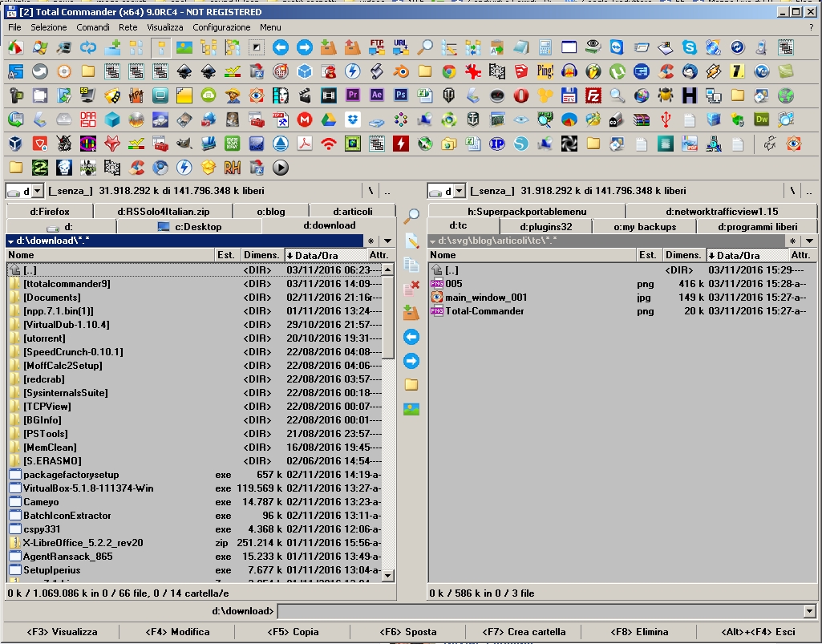Launch WinRAR stacked books icon

641,119
